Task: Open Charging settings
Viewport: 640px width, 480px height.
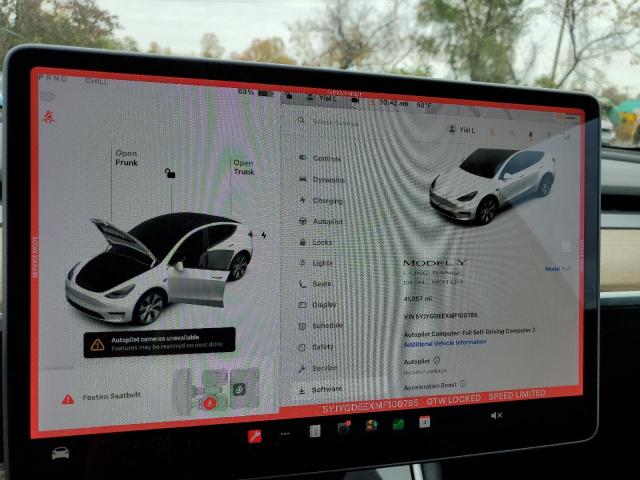Action: click(327, 201)
